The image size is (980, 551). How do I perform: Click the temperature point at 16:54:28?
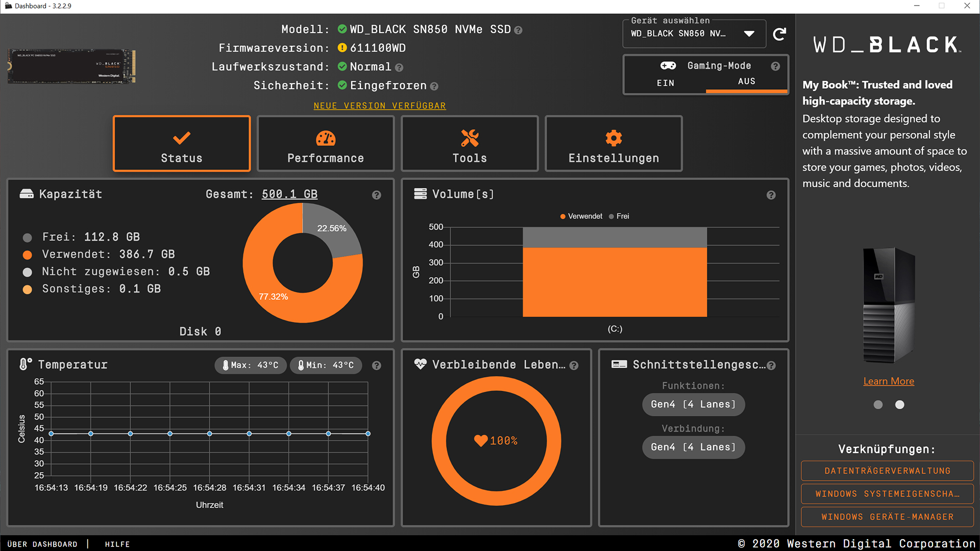coord(210,434)
